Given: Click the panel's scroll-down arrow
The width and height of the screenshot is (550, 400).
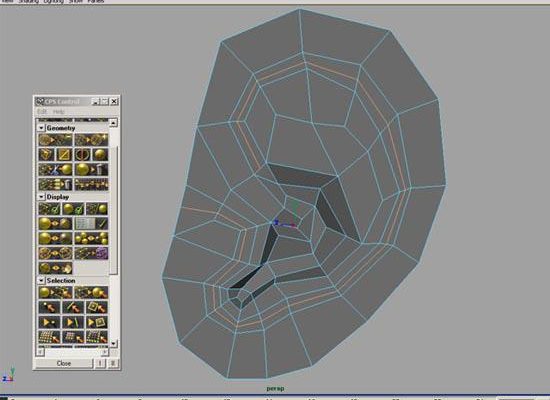Looking at the screenshot, I should [113, 344].
